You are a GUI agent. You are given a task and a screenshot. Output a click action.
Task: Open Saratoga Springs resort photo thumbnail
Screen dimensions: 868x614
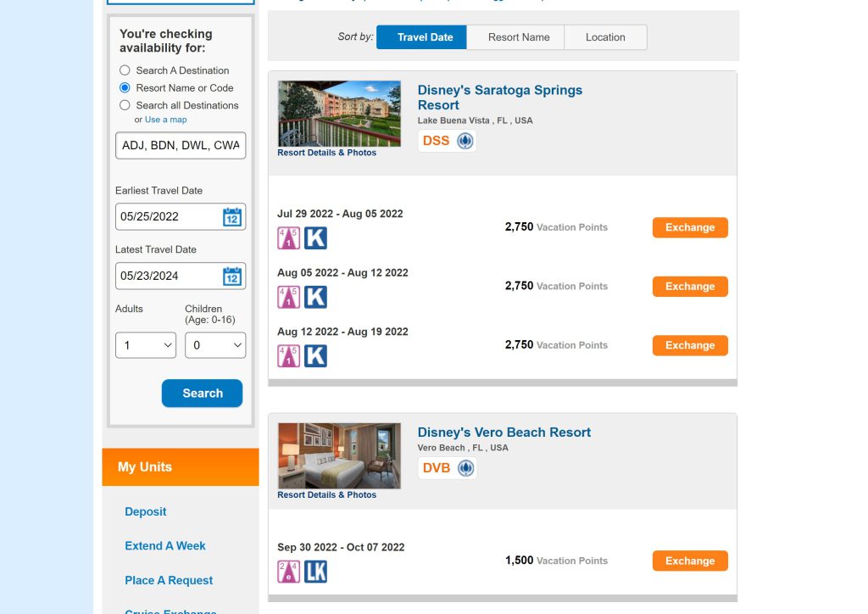(339, 114)
